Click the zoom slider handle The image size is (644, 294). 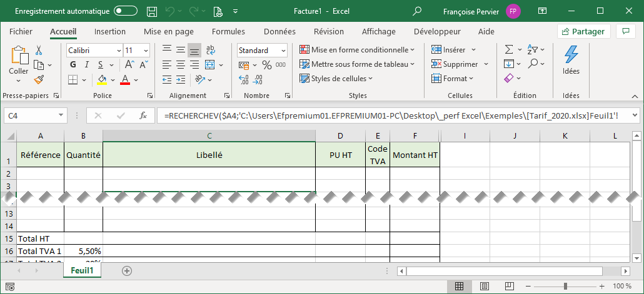click(x=565, y=286)
